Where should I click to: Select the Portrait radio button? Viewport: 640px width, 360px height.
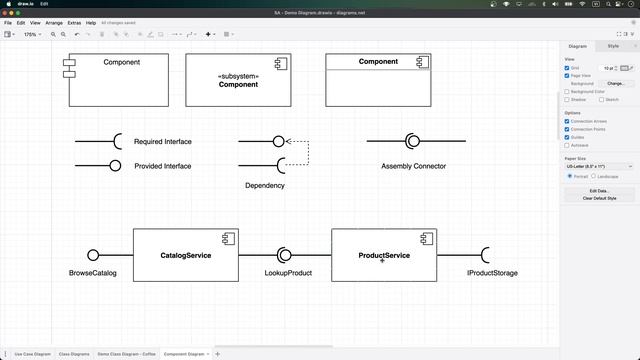(x=570, y=176)
